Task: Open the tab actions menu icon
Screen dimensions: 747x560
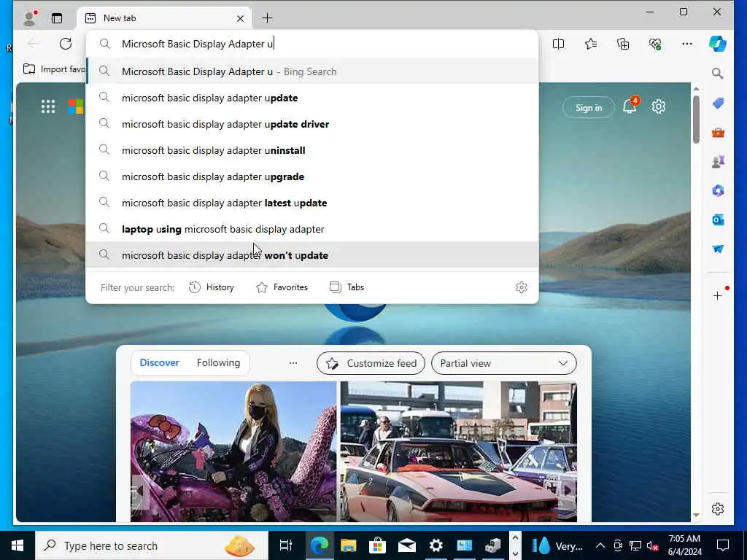Action: [57, 18]
